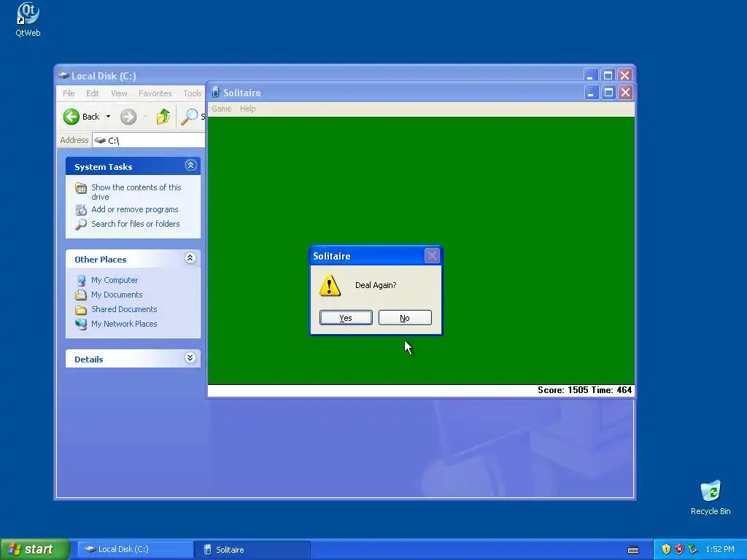Click the 1:52 PM system clock
Screen dimensions: 747x560
pos(720,550)
